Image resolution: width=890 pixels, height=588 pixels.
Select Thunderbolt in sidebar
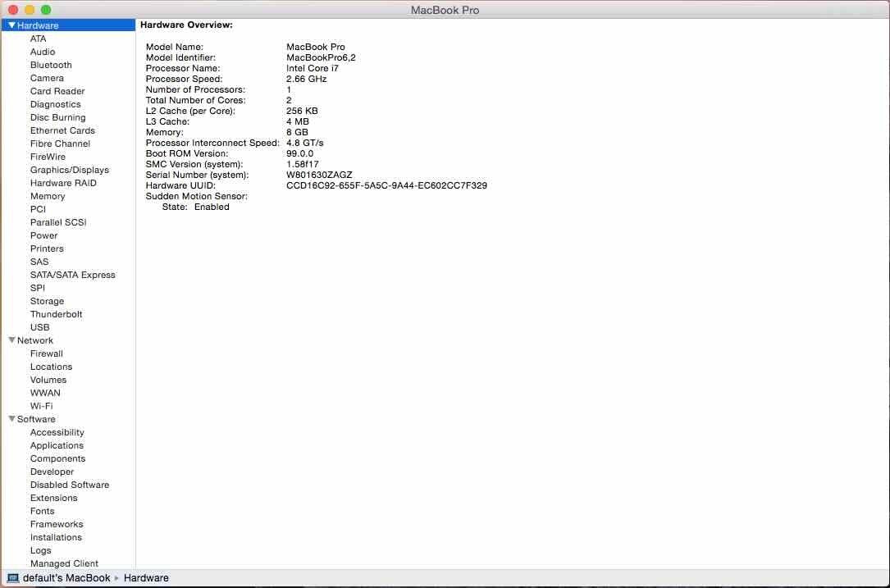click(x=57, y=314)
